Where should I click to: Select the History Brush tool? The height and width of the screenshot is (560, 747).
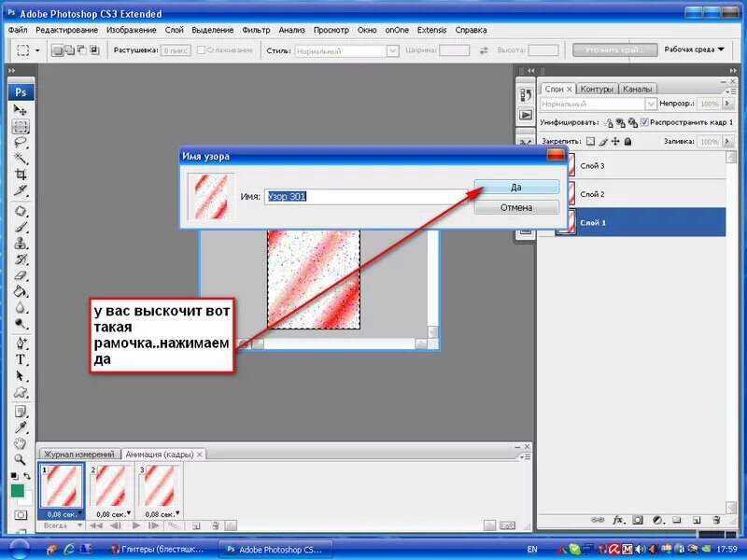click(20, 259)
